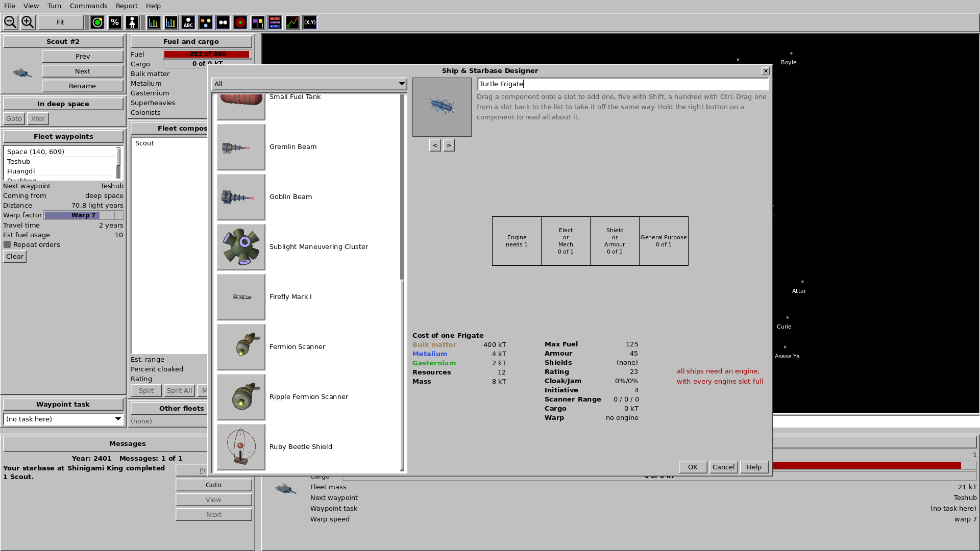
Task: Toggle the waypoint path line icon
Action: tap(292, 22)
